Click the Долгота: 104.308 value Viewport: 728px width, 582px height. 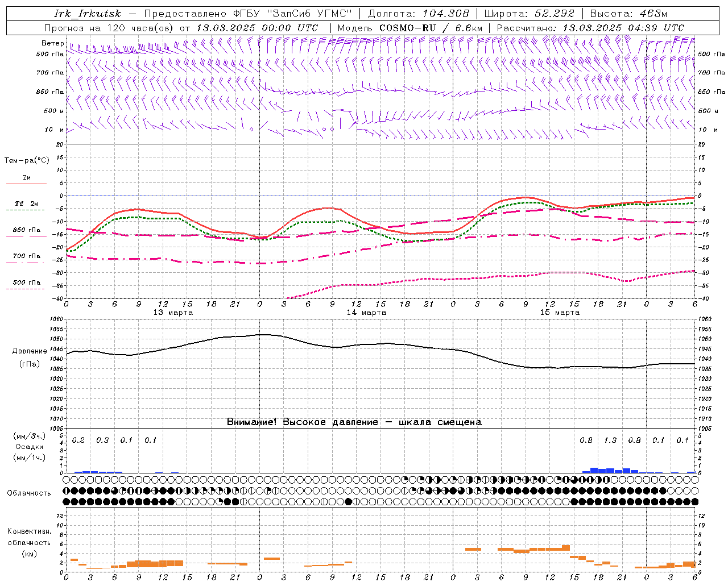coord(419,14)
